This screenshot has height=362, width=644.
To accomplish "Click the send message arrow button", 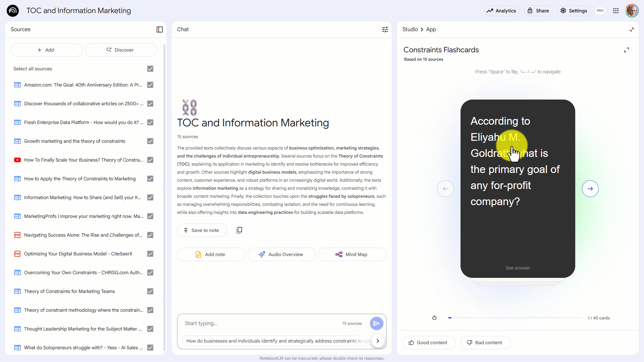I will click(x=376, y=323).
